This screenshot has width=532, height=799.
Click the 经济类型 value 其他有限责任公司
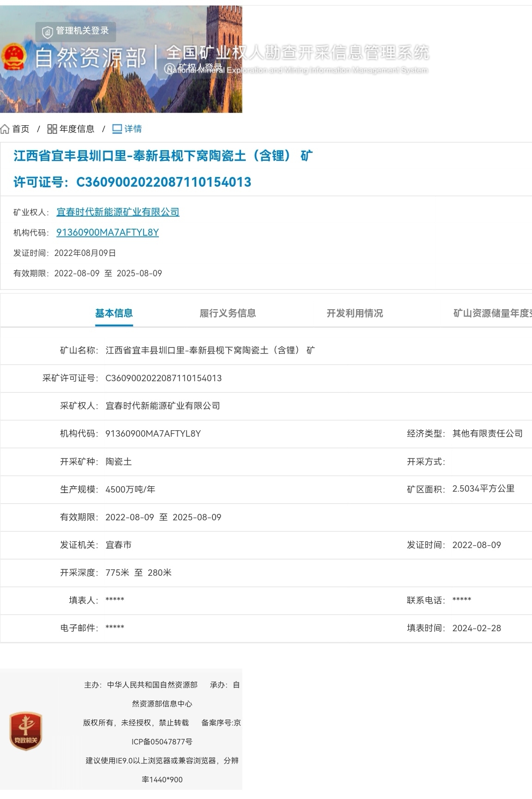488,433
